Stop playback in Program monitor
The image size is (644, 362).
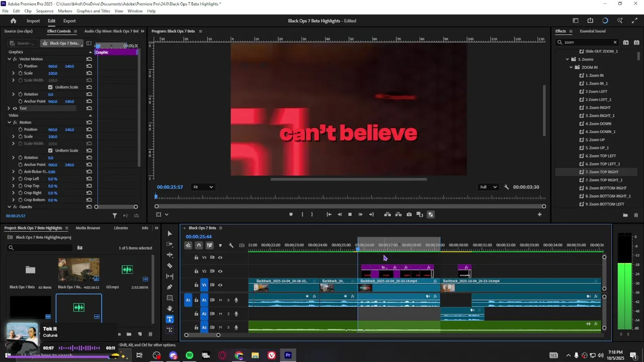click(350, 214)
